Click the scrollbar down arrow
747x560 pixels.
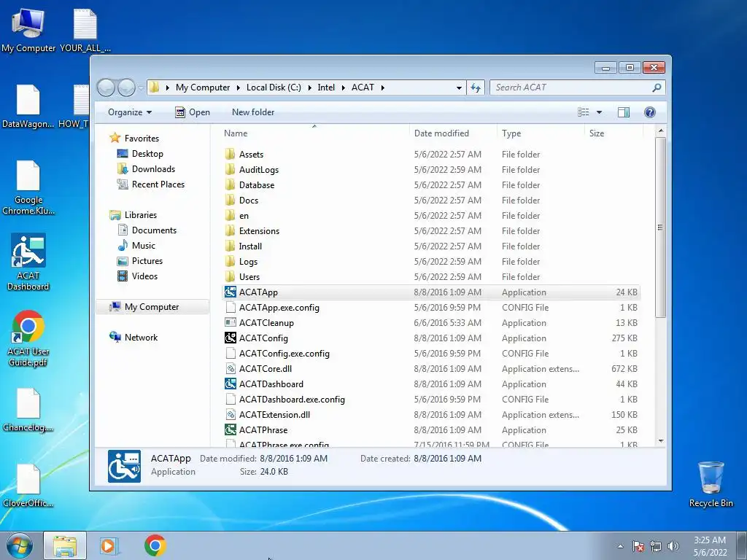click(660, 441)
